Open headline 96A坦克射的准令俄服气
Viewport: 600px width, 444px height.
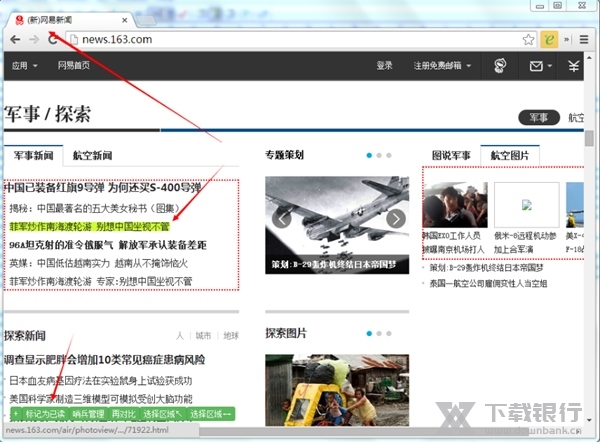tap(108, 245)
